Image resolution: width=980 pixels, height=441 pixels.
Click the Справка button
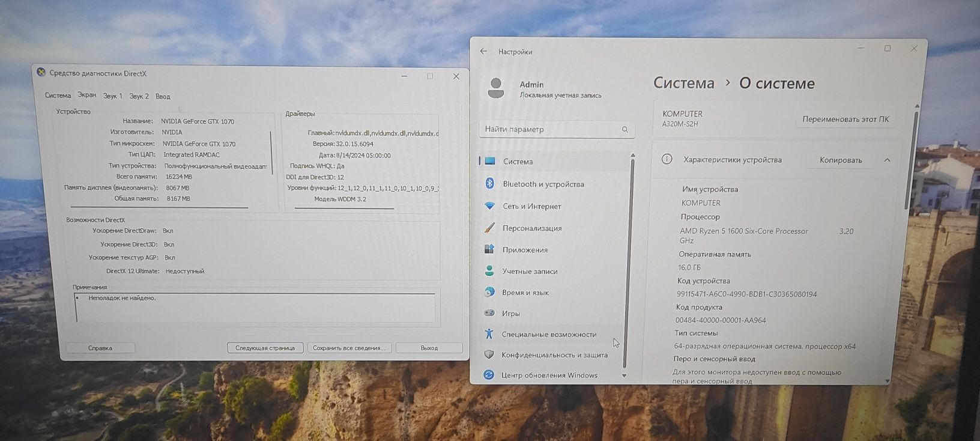click(x=100, y=348)
